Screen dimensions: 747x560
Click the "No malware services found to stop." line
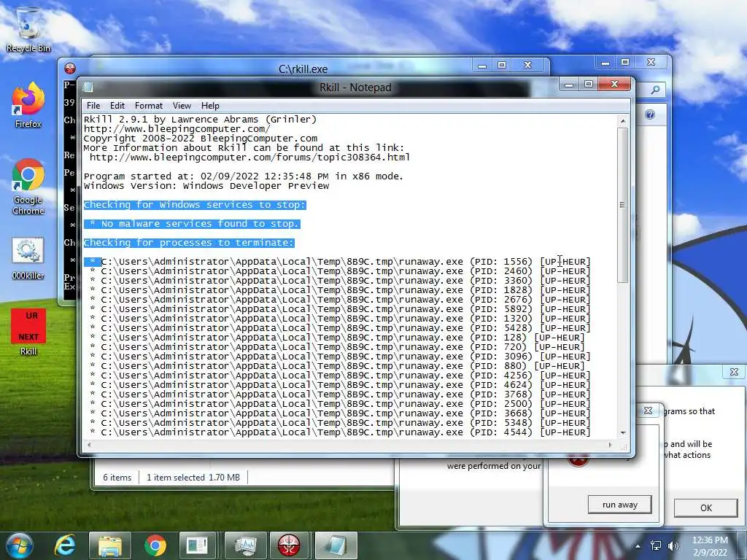point(193,224)
